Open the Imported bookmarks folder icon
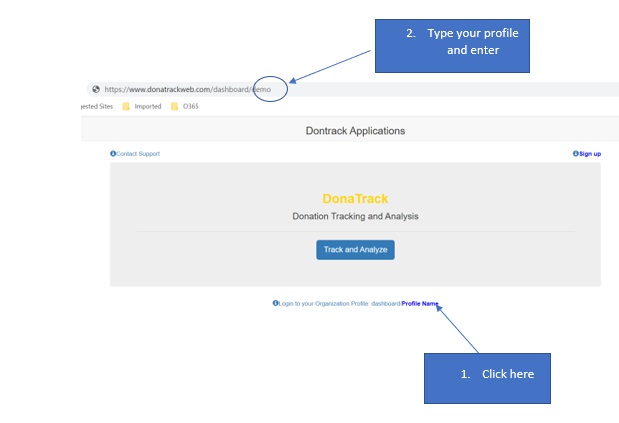The image size is (619, 423). (127, 107)
